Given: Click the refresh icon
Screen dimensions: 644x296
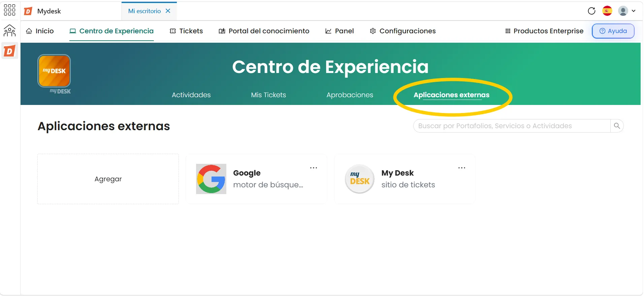Looking at the screenshot, I should point(591,11).
